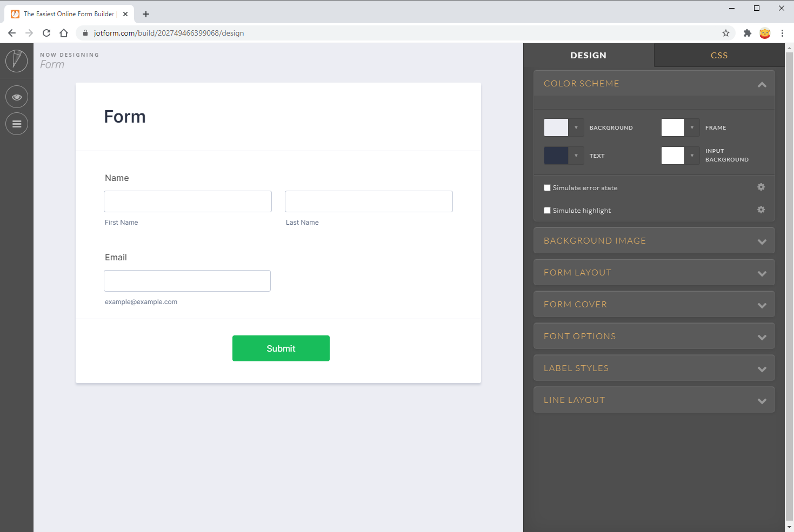
Task: Reload the page using the refresh icon
Action: coord(46,33)
